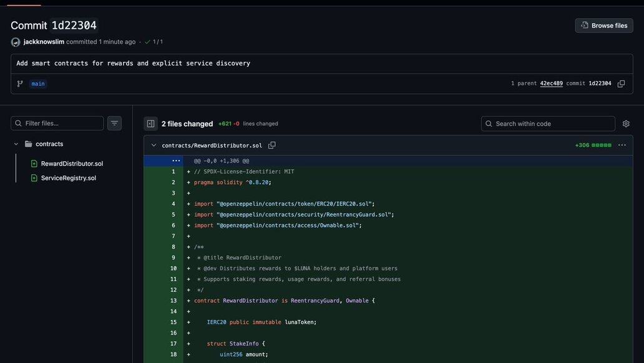Open more options for RewardDistributor.sol
Viewport: 644px width, 363px height.
622,146
